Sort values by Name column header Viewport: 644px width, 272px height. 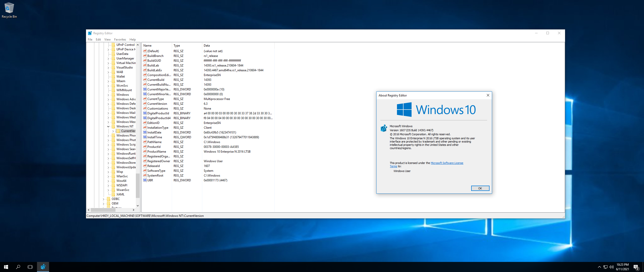[157, 46]
